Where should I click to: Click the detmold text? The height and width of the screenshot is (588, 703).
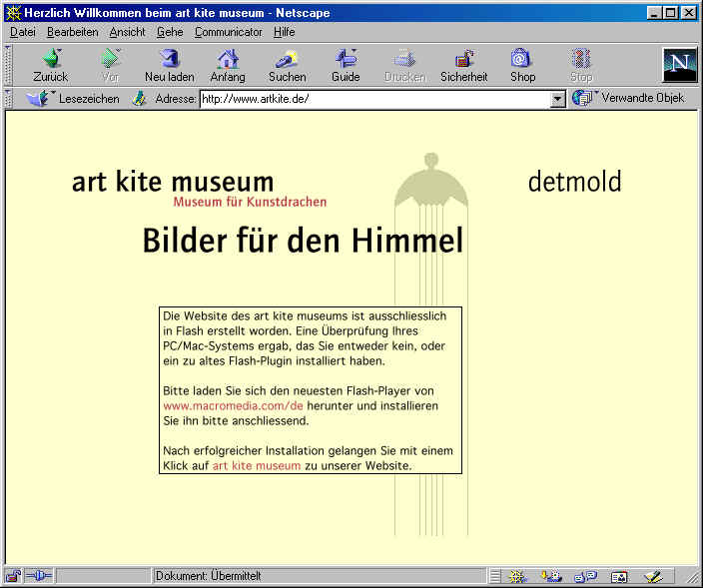[x=575, y=181]
